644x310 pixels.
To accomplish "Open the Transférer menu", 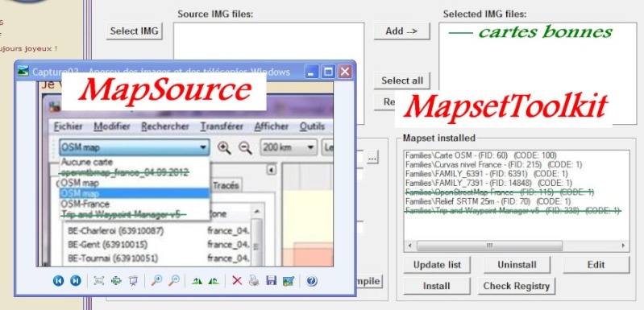I will tap(222, 126).
